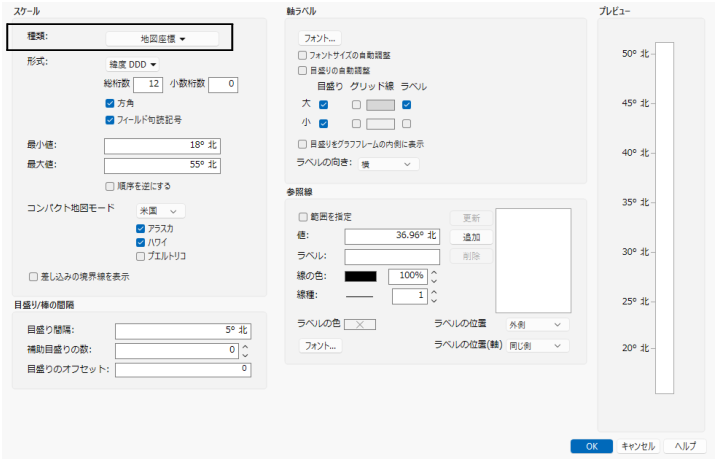Click the line width field showing 1

coord(410,296)
